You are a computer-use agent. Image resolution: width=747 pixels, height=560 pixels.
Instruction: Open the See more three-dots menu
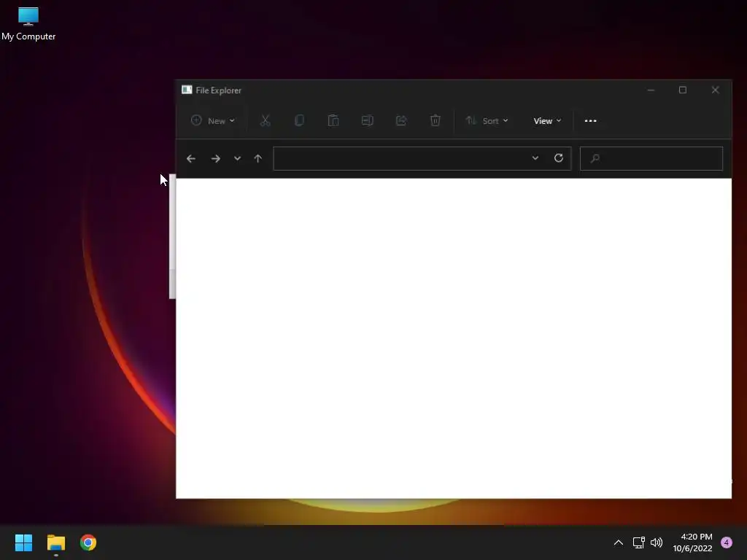pyautogui.click(x=591, y=121)
